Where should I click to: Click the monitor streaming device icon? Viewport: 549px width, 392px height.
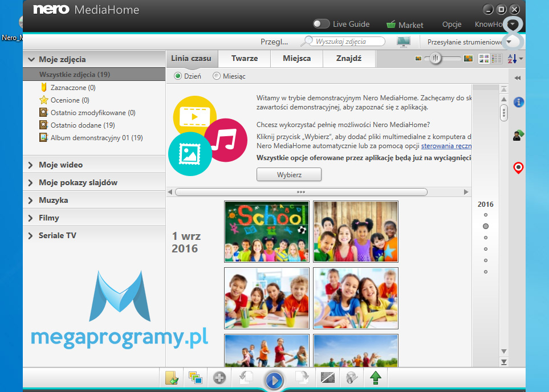tap(404, 42)
